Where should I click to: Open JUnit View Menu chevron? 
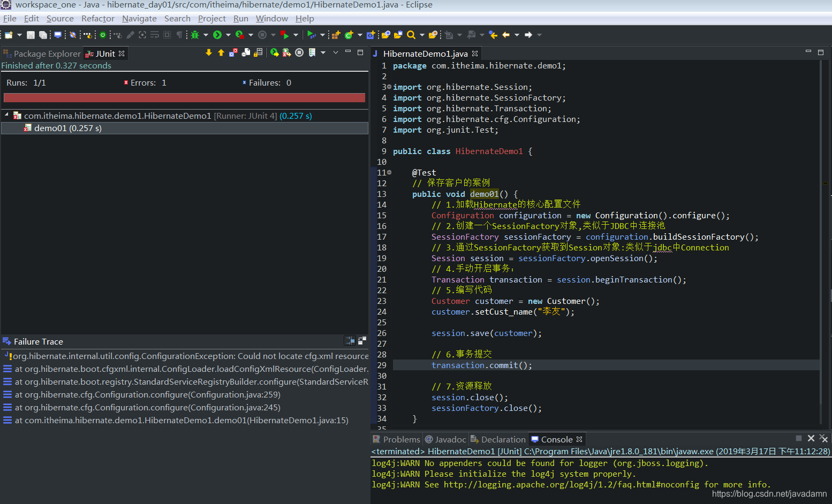(336, 52)
